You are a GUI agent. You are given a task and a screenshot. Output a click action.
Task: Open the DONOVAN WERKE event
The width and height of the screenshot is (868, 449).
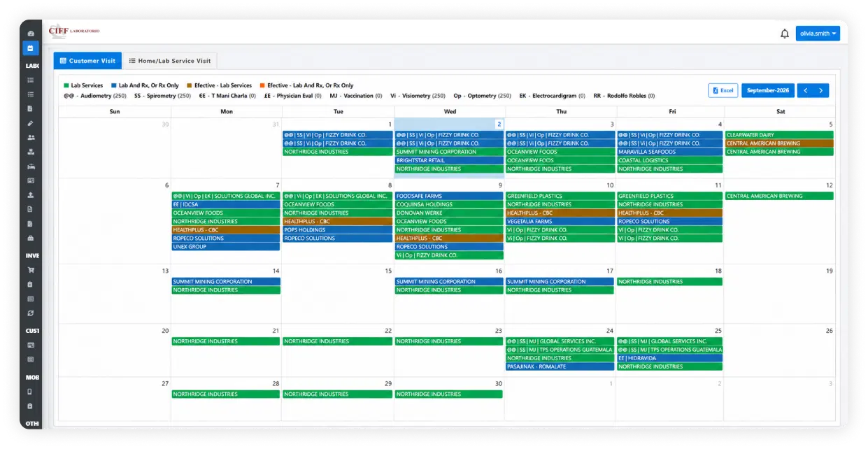tap(449, 213)
